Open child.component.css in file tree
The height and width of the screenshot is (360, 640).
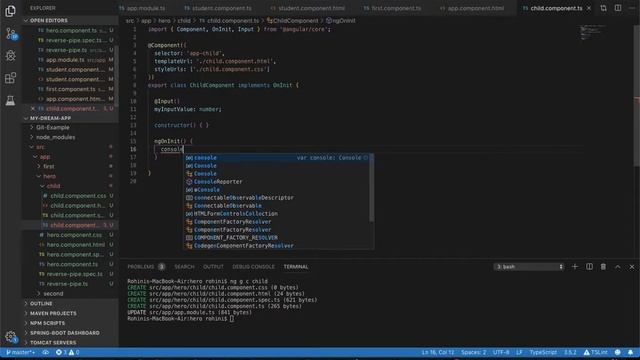pos(78,196)
